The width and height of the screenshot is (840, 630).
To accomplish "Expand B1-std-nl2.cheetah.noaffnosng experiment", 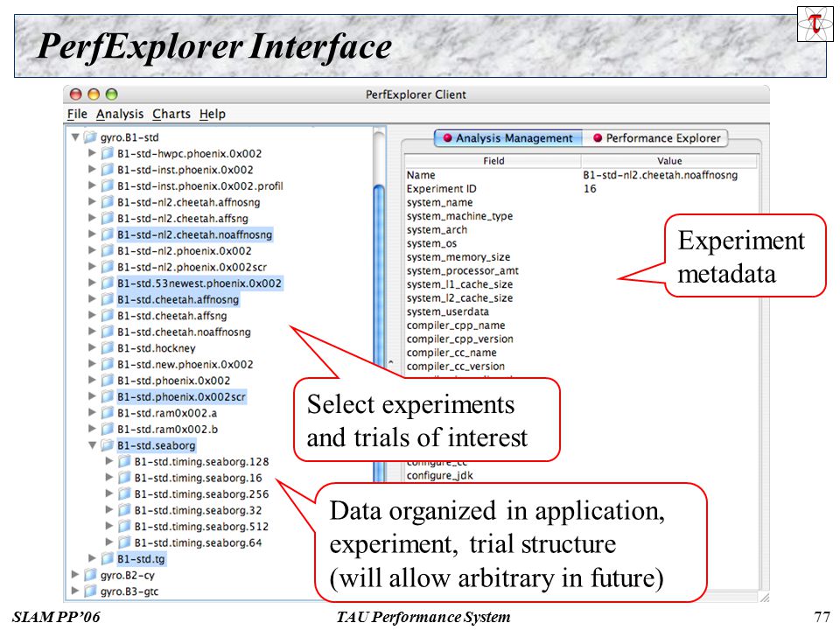I will click(92, 234).
